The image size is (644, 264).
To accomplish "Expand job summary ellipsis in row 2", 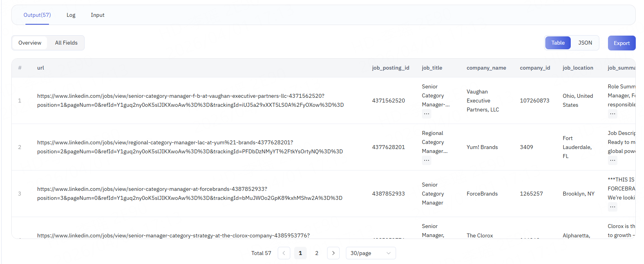I will [x=612, y=160].
